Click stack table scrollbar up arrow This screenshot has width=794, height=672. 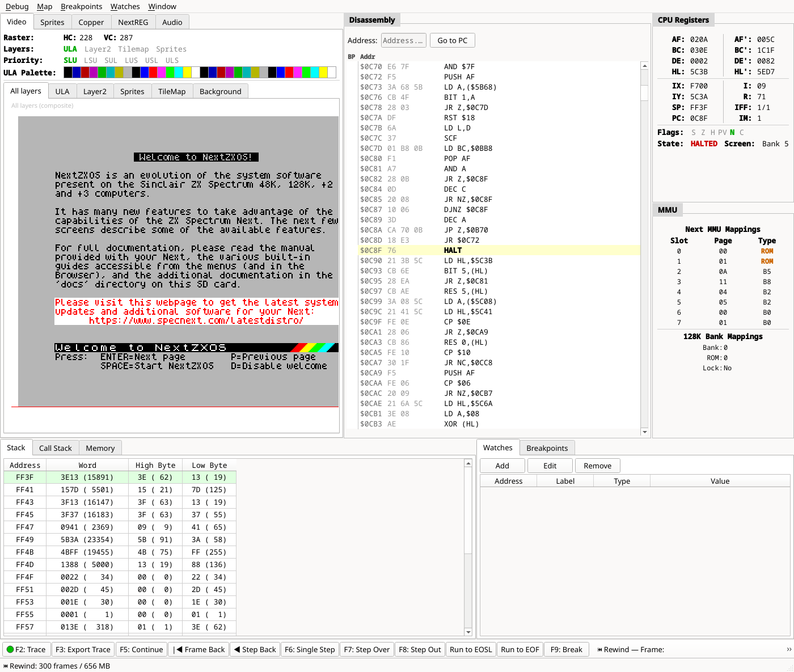pos(468,463)
